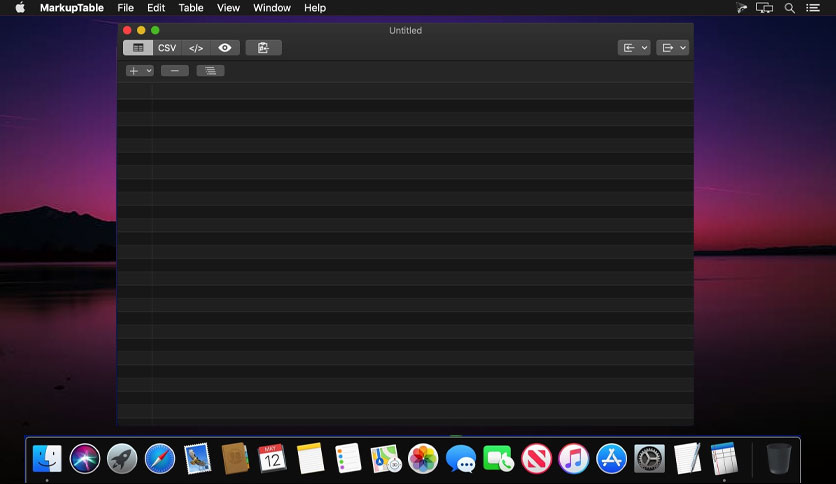Open the MarkupTable application menu
The image size is (836, 484).
[71, 8]
